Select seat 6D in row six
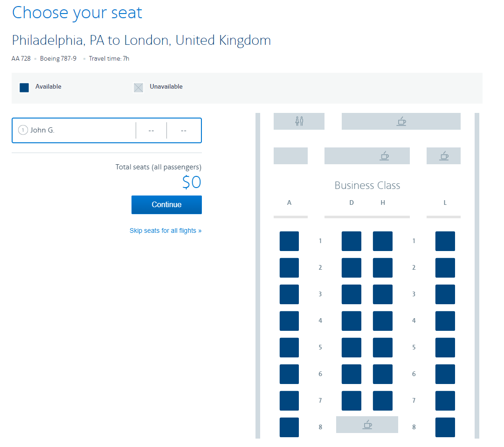The width and height of the screenshot is (504, 447). pyautogui.click(x=352, y=374)
